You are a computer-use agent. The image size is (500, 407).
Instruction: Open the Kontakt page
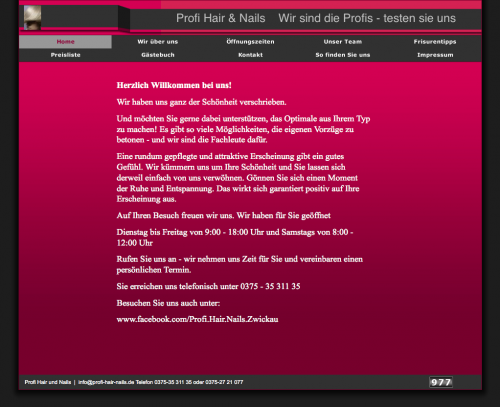point(250,55)
